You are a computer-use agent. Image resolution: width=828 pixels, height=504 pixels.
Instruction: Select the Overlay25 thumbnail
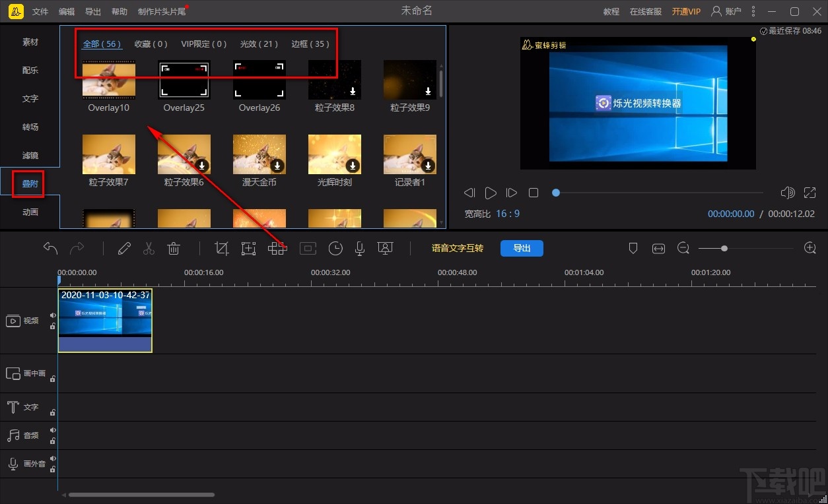tap(184, 80)
